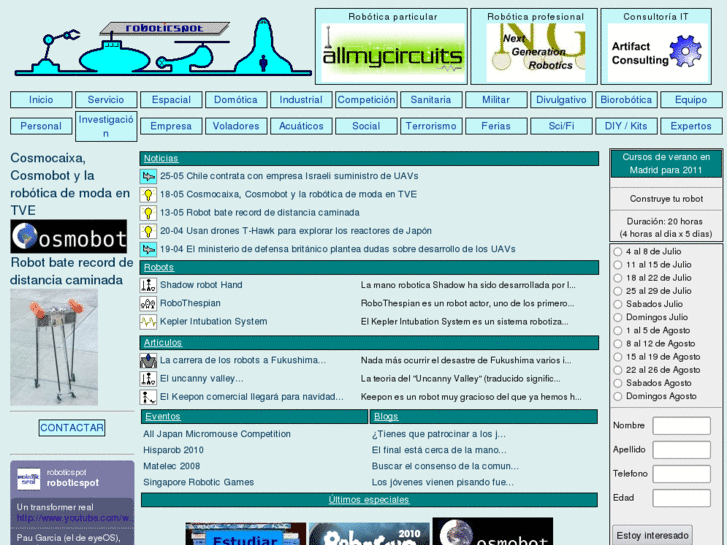Open the Robots section header link
This screenshot has width=727, height=545.
[159, 268]
